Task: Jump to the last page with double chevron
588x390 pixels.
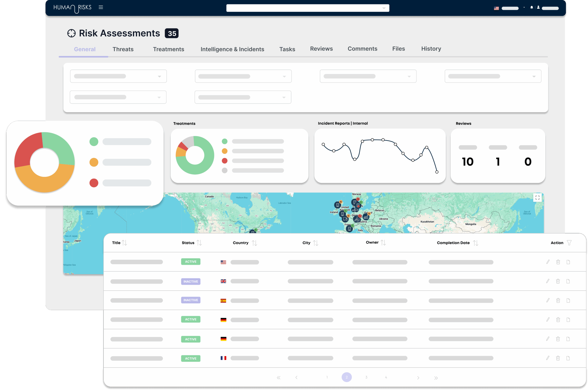Action: point(436,378)
